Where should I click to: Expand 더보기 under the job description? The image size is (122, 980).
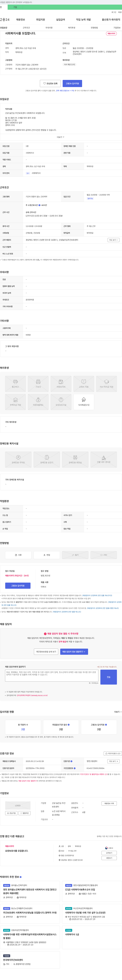[x=61, y=137]
